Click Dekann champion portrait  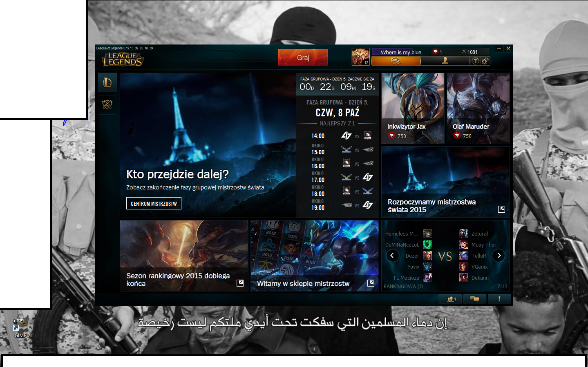point(463,278)
